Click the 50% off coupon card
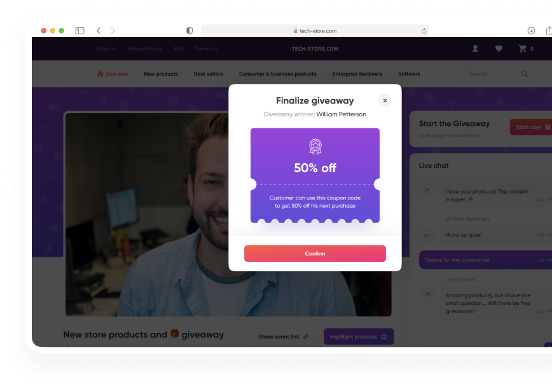552x392 pixels. (x=315, y=175)
